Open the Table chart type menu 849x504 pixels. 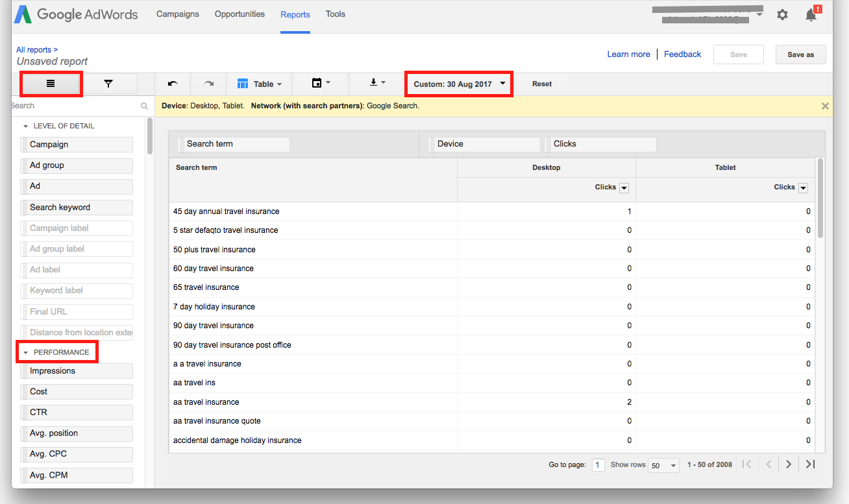coord(260,84)
